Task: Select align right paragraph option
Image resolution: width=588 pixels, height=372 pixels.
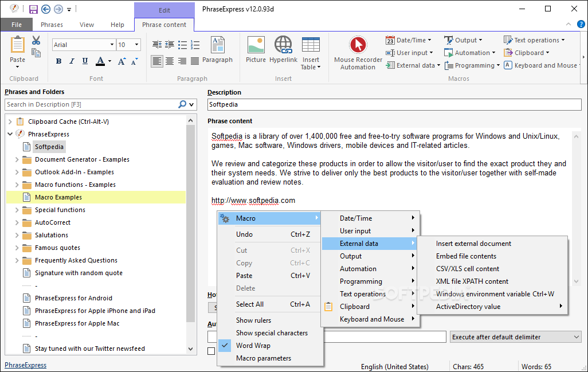Action: [182, 61]
